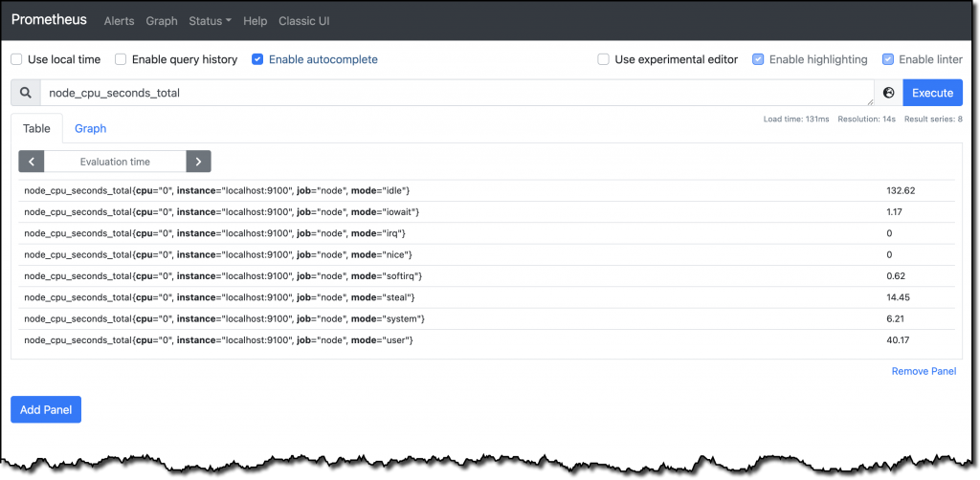Click the Evaluation time input field
980x480 pixels.
[x=115, y=161]
